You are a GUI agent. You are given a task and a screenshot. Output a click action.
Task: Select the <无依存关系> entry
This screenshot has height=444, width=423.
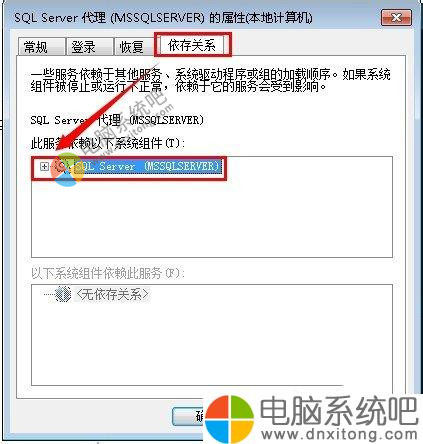pos(113,294)
